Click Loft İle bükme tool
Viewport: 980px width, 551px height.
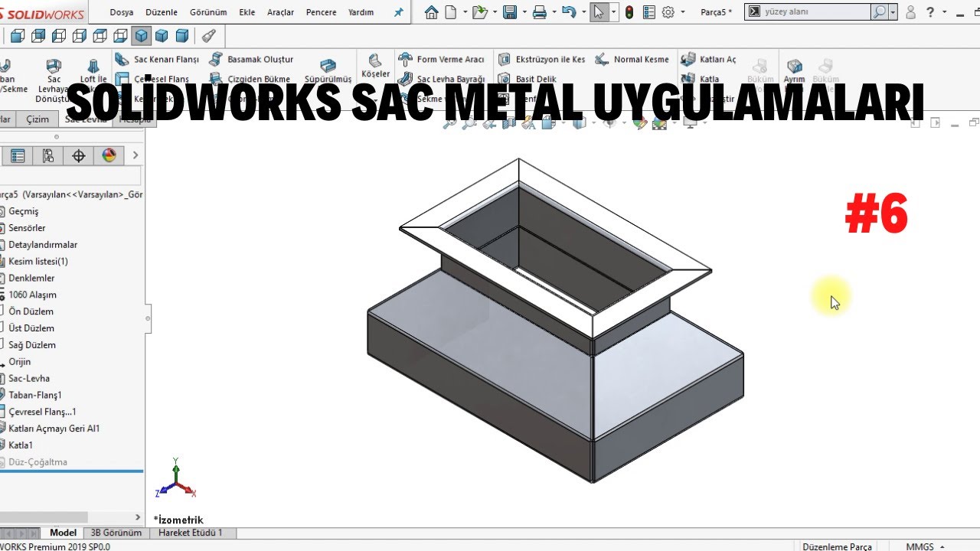pyautogui.click(x=93, y=71)
